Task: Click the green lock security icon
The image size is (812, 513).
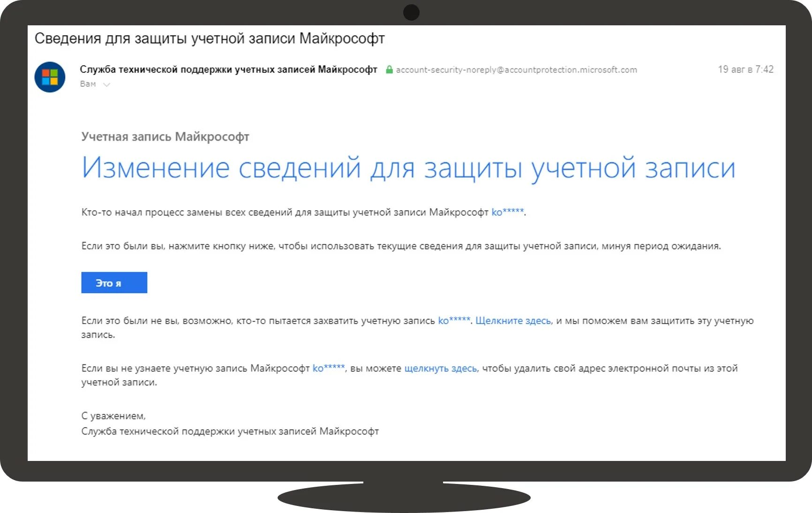Action: coord(389,69)
